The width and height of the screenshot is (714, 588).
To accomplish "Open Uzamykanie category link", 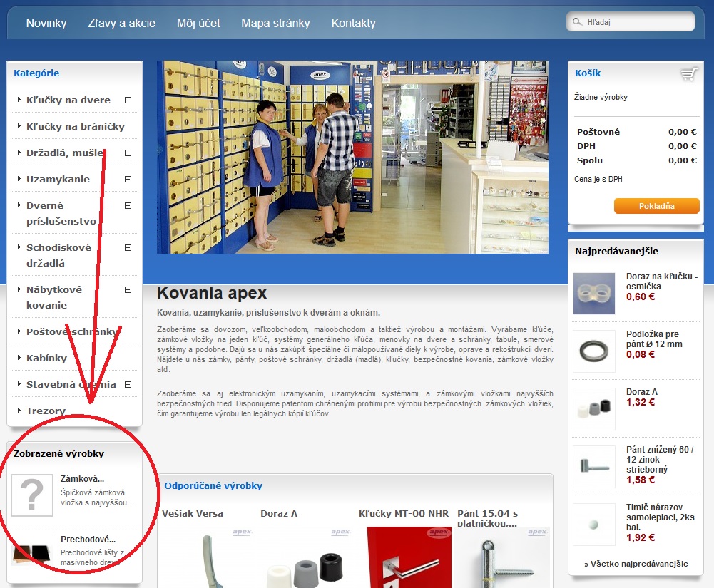I will 58,180.
